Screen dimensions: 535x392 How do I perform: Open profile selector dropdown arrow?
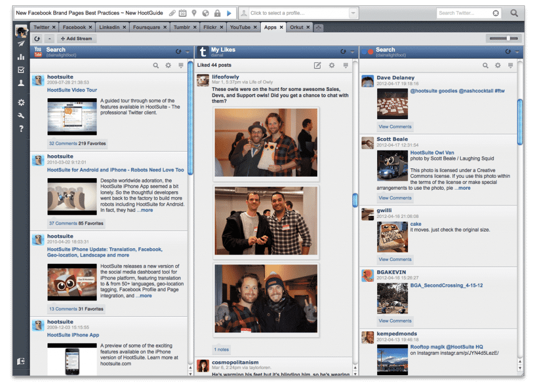coord(353,13)
